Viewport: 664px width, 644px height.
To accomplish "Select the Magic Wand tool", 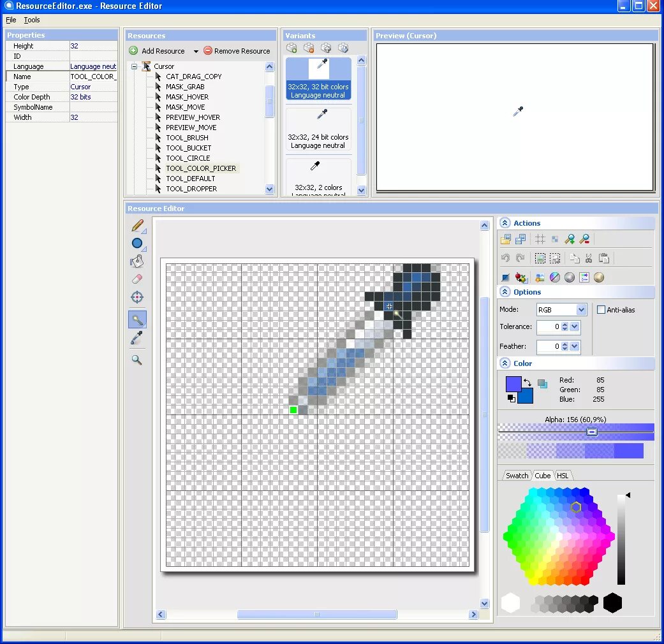I will pyautogui.click(x=136, y=319).
